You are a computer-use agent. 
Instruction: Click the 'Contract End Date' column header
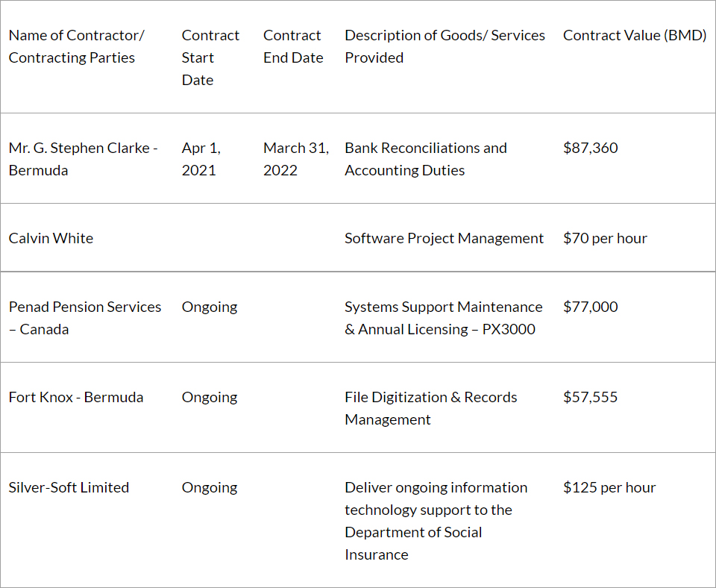(293, 46)
